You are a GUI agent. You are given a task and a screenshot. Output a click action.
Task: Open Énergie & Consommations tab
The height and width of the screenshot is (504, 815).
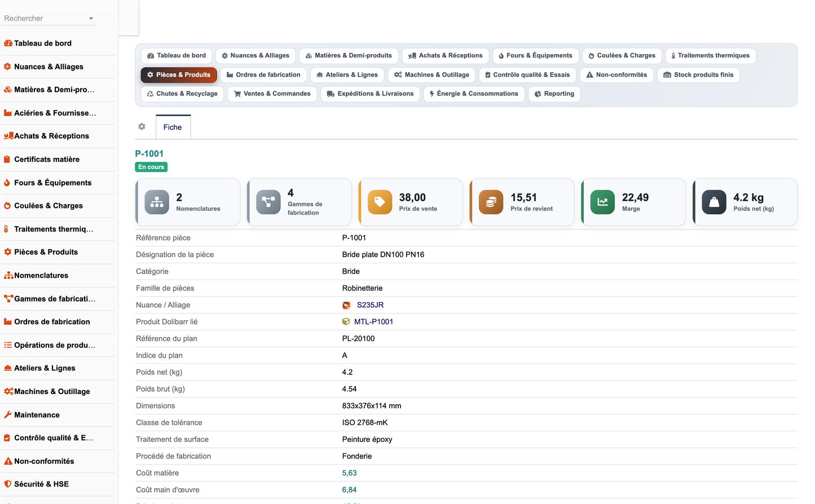point(474,94)
